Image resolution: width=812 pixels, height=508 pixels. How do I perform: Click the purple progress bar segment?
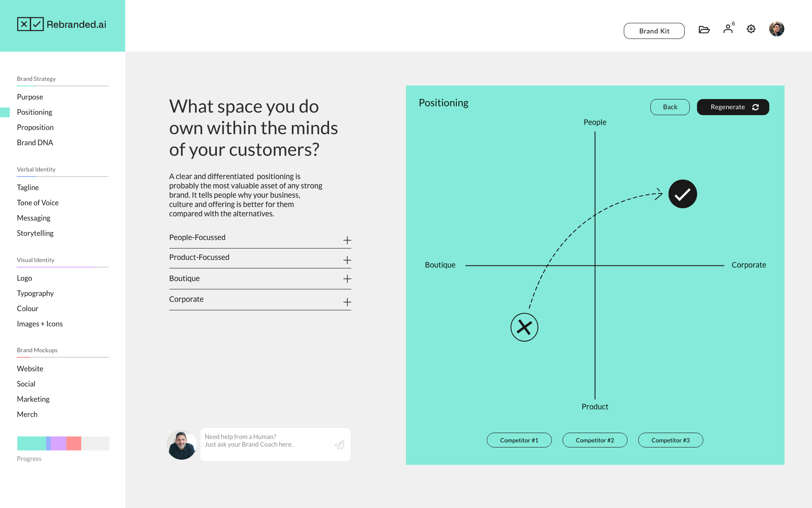[58, 443]
